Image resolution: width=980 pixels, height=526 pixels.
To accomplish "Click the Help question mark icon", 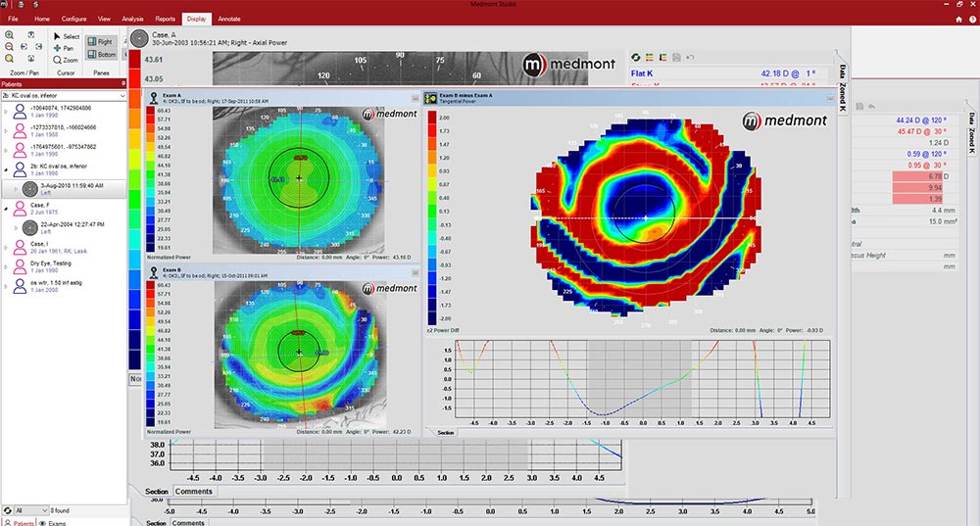I will pyautogui.click(x=972, y=20).
